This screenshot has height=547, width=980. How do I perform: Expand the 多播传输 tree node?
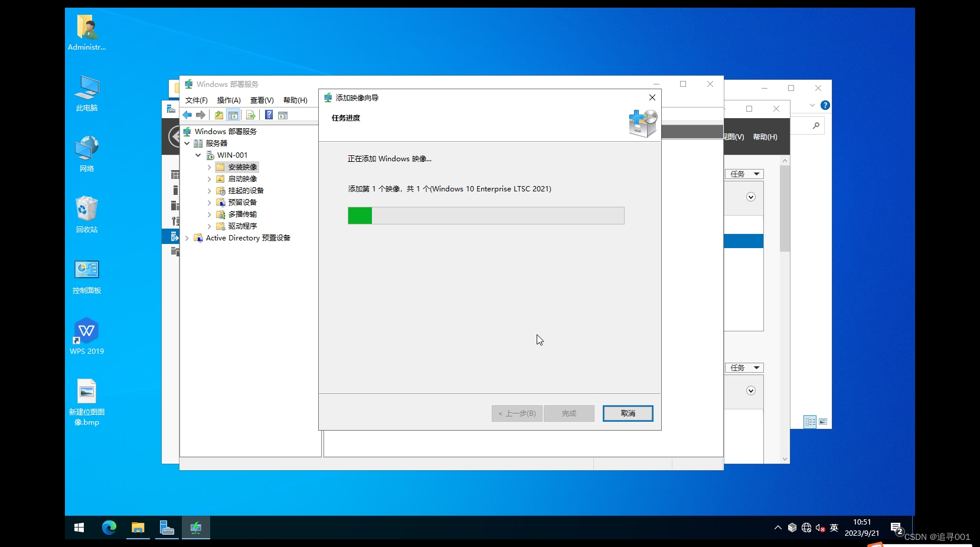tap(209, 214)
